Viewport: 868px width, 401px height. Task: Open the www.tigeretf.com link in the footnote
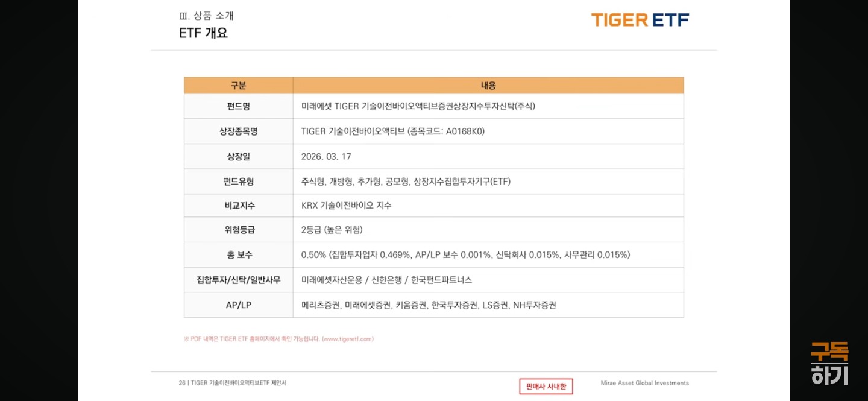pos(348,339)
